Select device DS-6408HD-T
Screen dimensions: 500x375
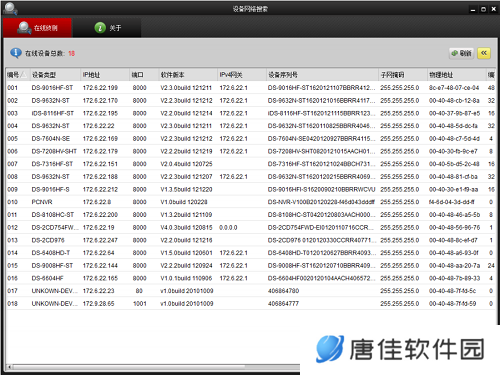[x=51, y=253]
